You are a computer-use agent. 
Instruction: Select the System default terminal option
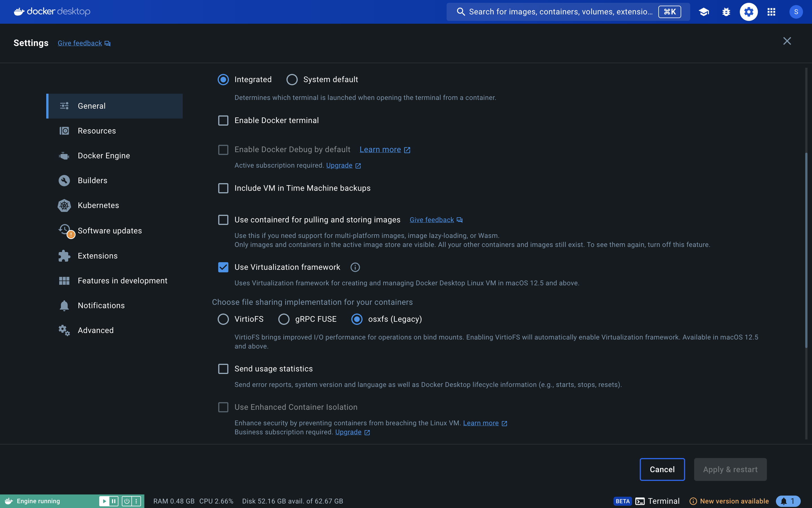click(x=292, y=80)
